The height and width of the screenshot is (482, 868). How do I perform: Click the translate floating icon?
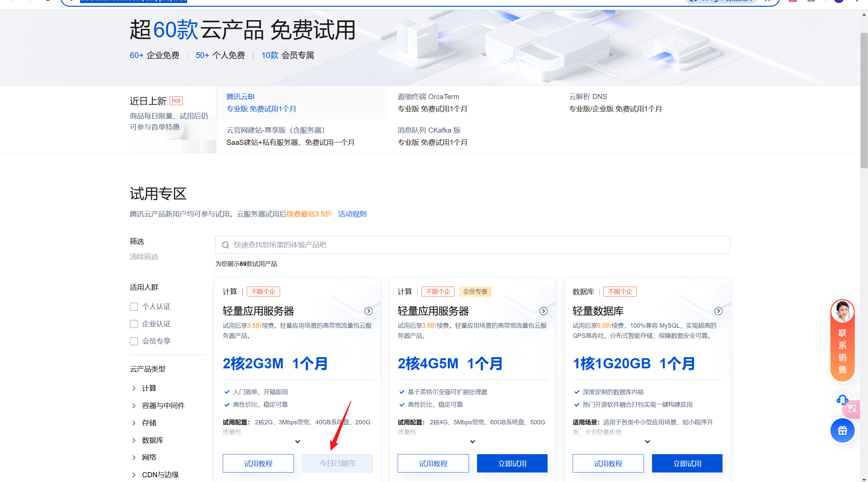pyautogui.click(x=852, y=409)
